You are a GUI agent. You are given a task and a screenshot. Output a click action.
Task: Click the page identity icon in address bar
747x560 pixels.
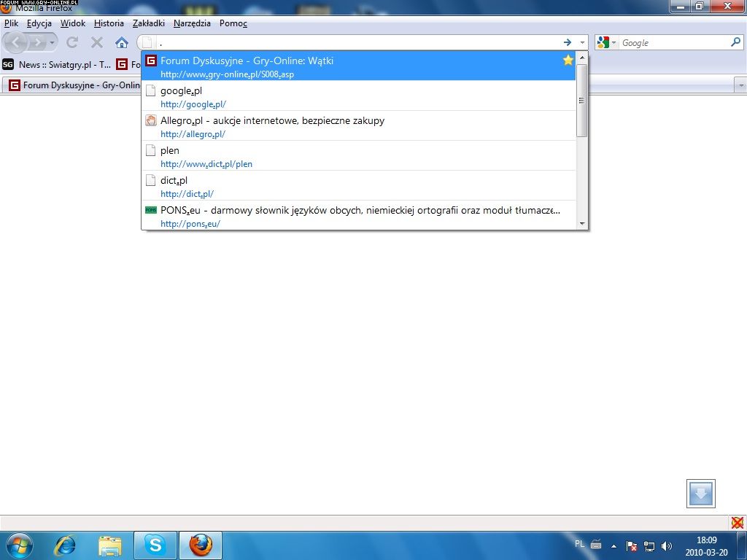coord(147,42)
